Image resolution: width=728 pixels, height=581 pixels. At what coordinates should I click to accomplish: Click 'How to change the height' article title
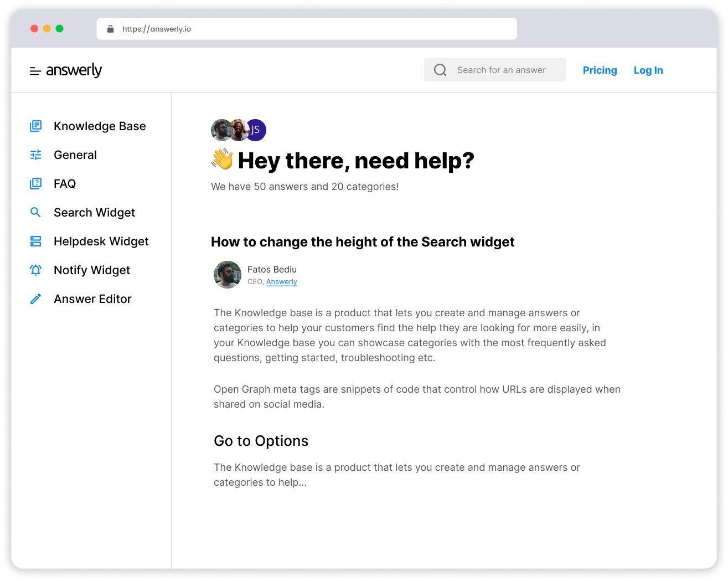pyautogui.click(x=363, y=242)
